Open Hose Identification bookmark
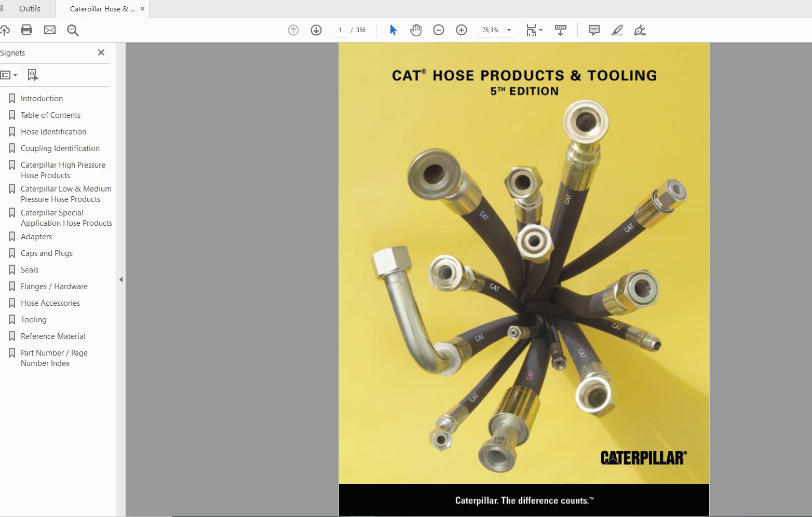The width and height of the screenshot is (812, 517). pyautogui.click(x=53, y=132)
